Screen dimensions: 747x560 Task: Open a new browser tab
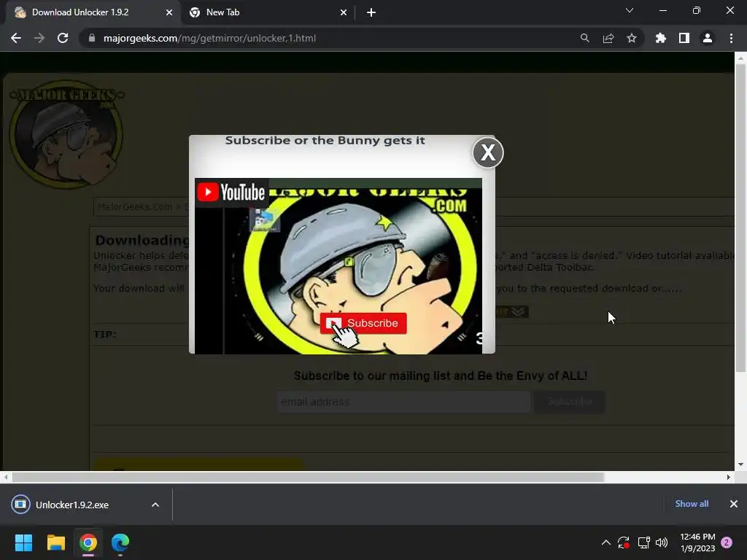[371, 12]
